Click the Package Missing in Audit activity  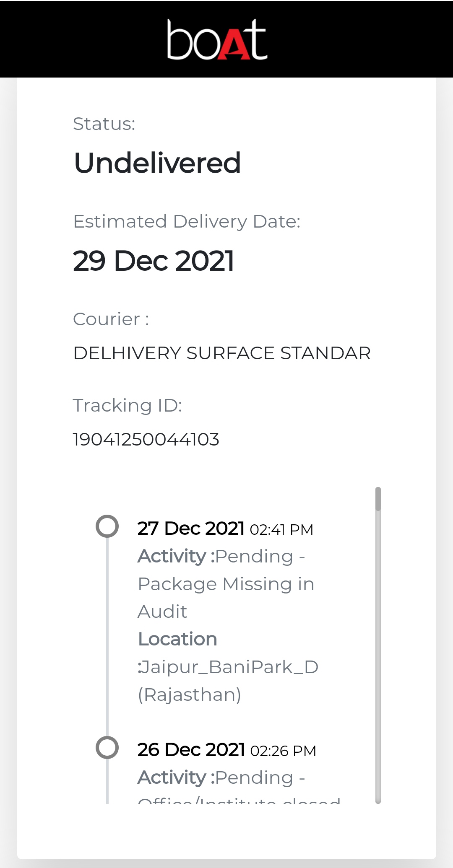click(226, 584)
